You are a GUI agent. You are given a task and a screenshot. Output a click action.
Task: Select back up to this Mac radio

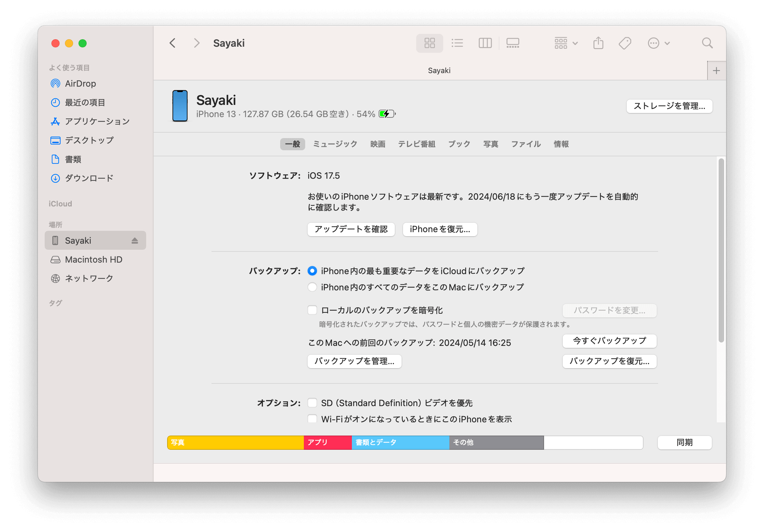pos(312,287)
